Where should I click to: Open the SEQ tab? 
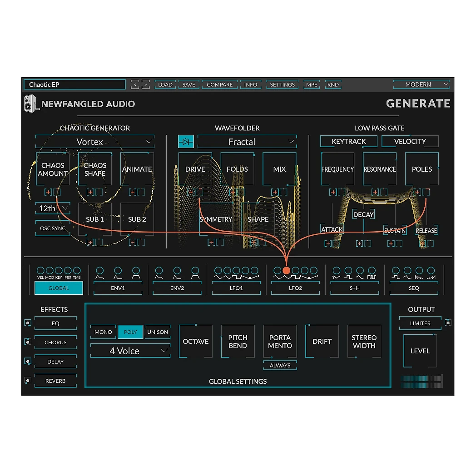[x=414, y=288]
